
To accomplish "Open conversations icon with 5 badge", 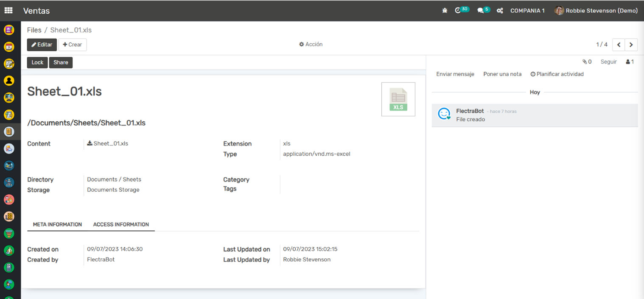I will pyautogui.click(x=481, y=11).
